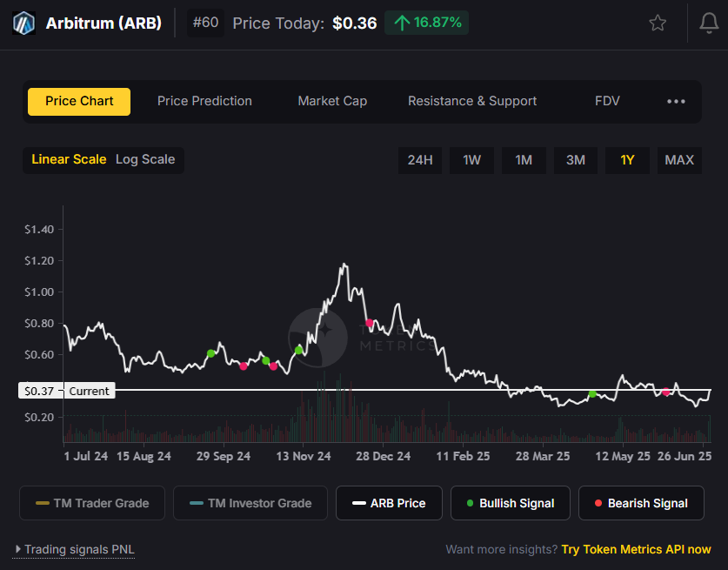This screenshot has height=570, width=728.
Task: Switch the chart to Log Scale
Action: point(145,159)
